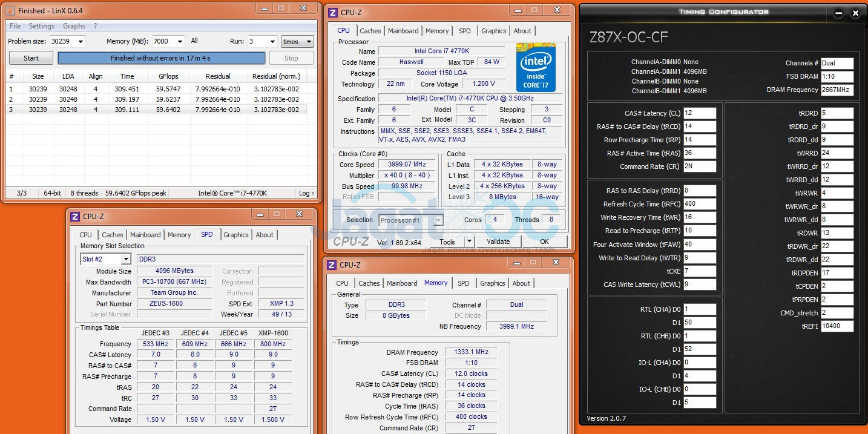Click the CAS# Latency (CL) value field

coord(700,113)
